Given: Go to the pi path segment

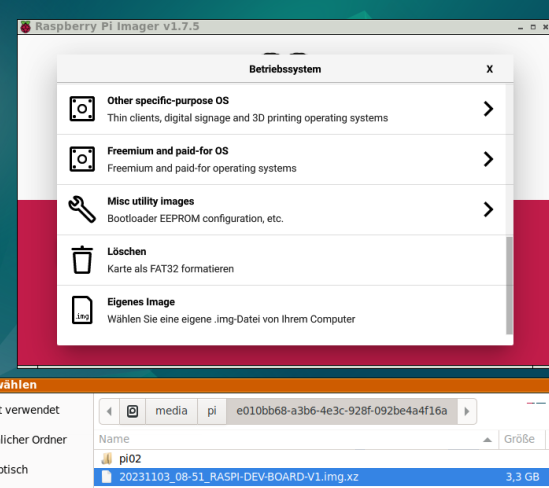Looking at the screenshot, I should coord(212,411).
